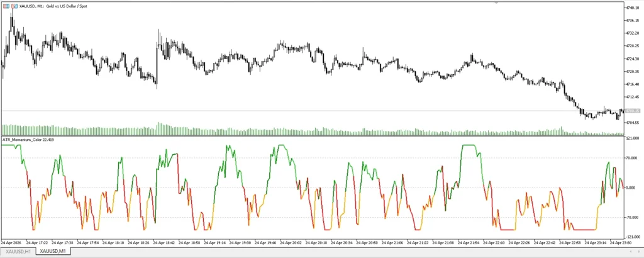Click the 4740.10 level on price scale
This screenshot has height=258, width=644.
(x=633, y=8)
